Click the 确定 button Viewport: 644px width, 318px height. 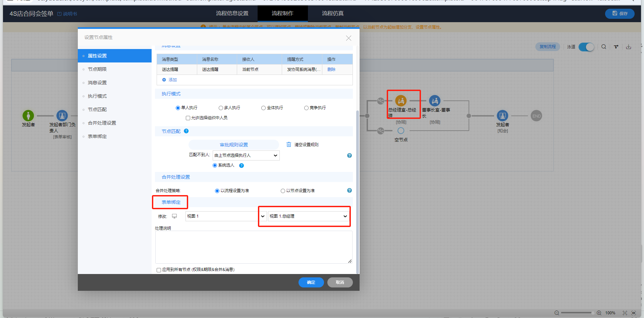311,282
